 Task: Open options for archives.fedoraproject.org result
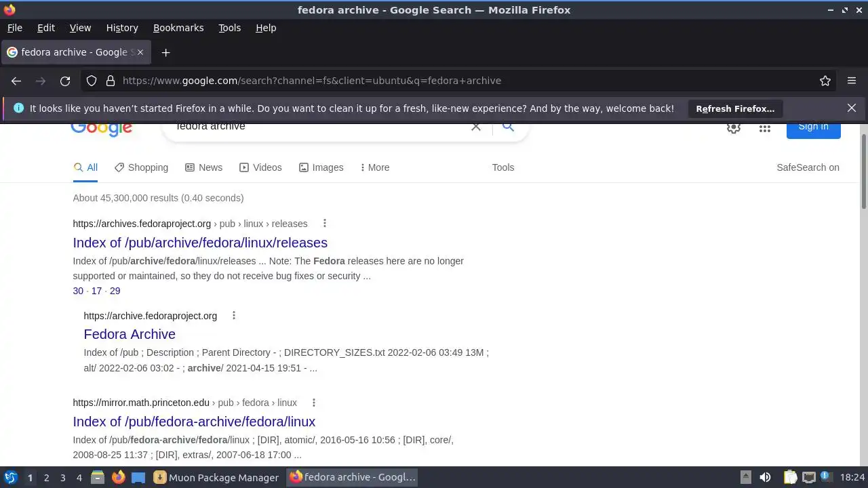[325, 224]
